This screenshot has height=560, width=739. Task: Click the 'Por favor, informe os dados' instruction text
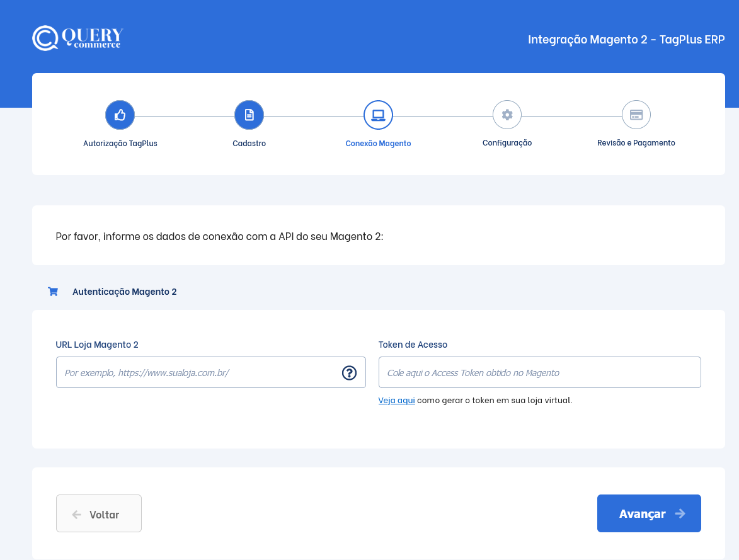coord(220,236)
